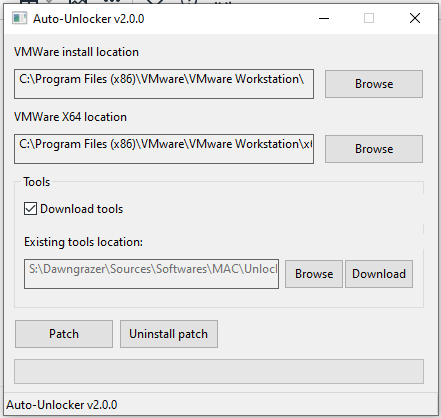Viewport: 441px width, 418px height.
Task: Close the Auto-Unlocker window
Action: [x=415, y=18]
